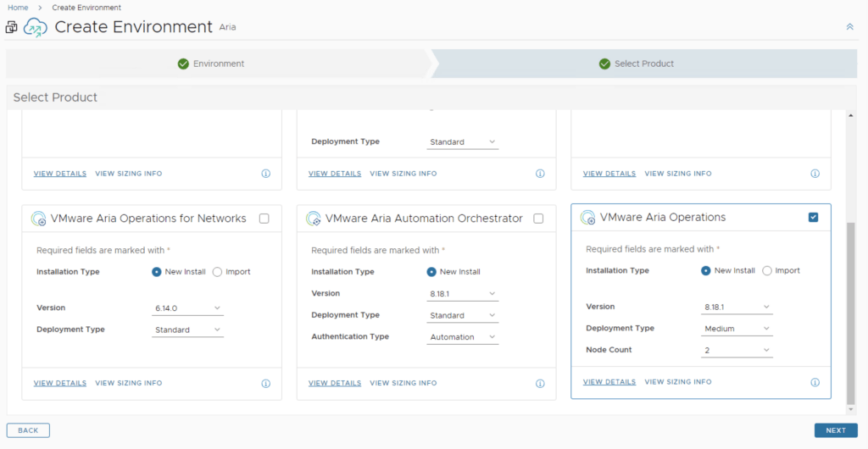Click VMware Aria Operations product icon

(587, 218)
